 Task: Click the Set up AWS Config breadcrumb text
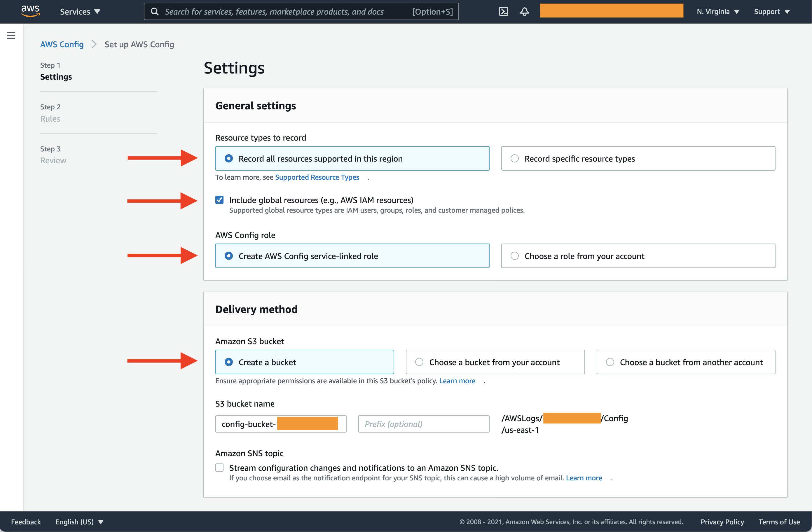pyautogui.click(x=139, y=44)
